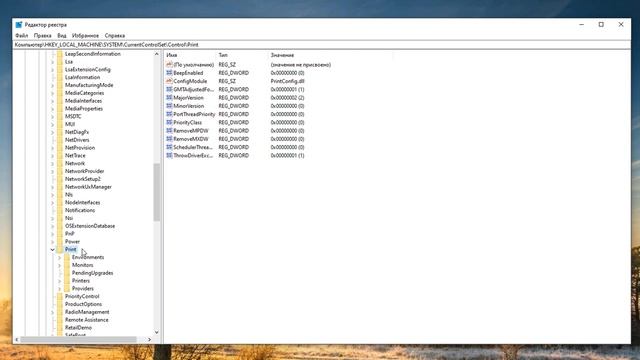Open the Справка menu

(x=115, y=36)
